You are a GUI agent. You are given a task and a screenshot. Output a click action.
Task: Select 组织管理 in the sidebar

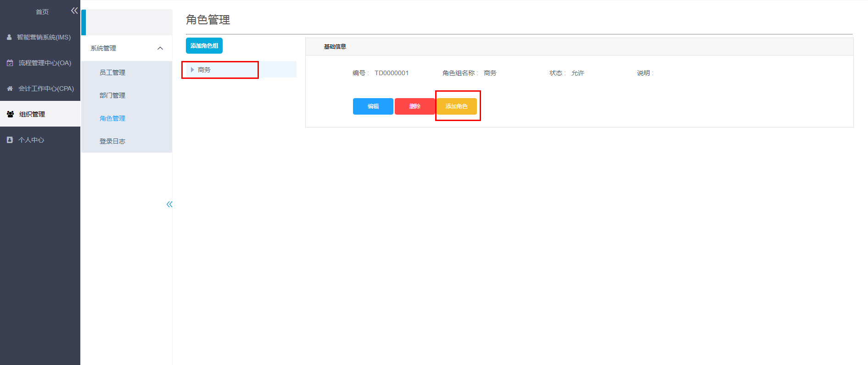(x=40, y=114)
